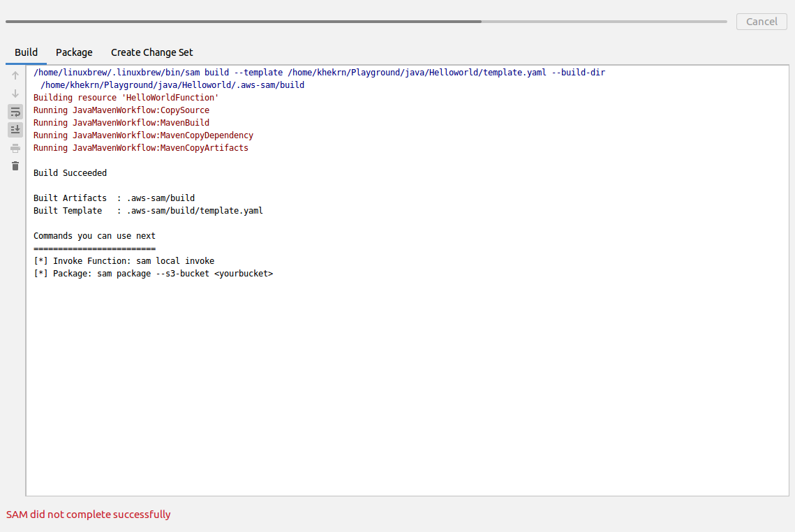
Task: Open the Create Change Set tab
Action: 152,52
